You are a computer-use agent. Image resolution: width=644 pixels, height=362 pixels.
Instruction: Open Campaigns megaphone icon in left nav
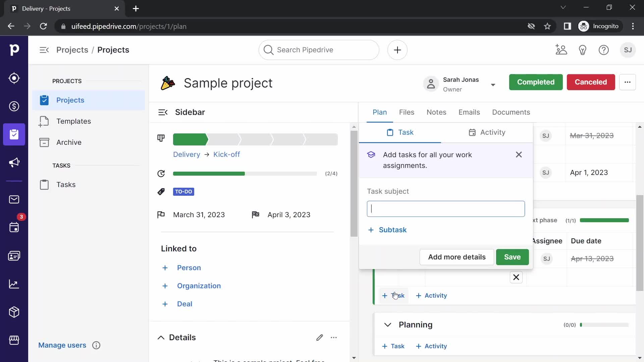coord(14,163)
